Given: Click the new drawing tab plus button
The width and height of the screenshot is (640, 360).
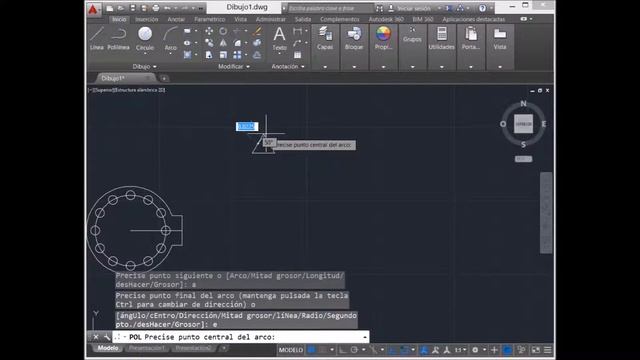Looking at the screenshot, I should click(164, 78).
